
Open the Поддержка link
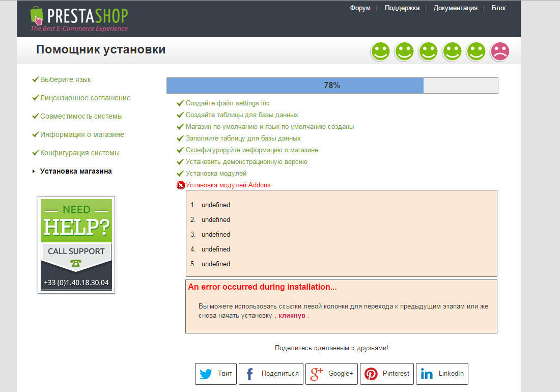click(402, 8)
